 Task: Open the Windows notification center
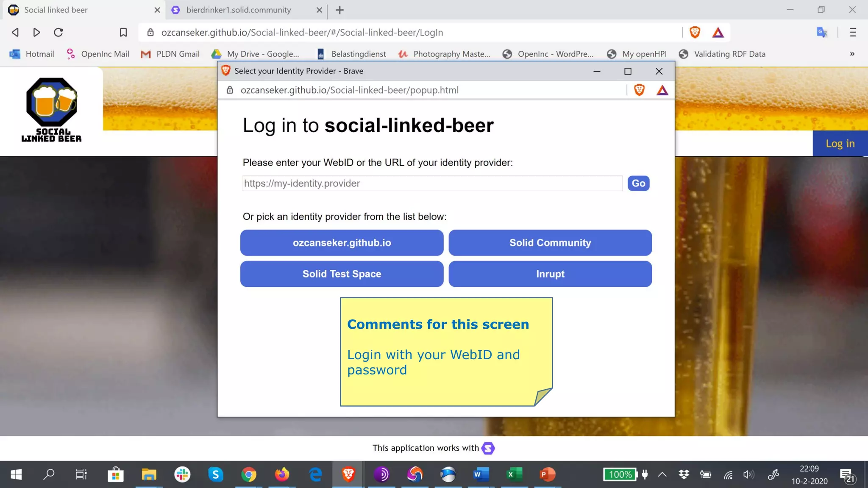tap(848, 475)
